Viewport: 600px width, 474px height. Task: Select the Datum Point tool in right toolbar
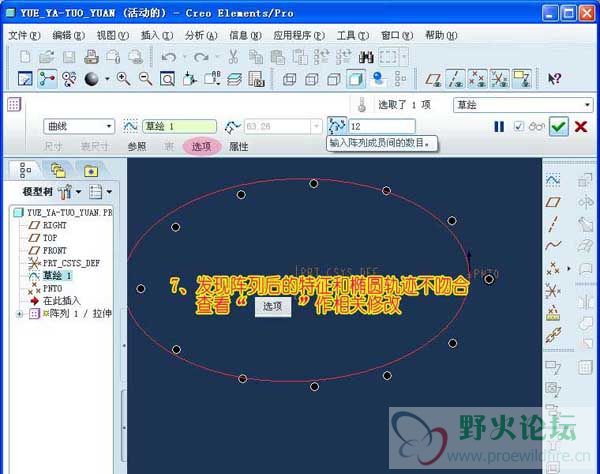(x=553, y=269)
